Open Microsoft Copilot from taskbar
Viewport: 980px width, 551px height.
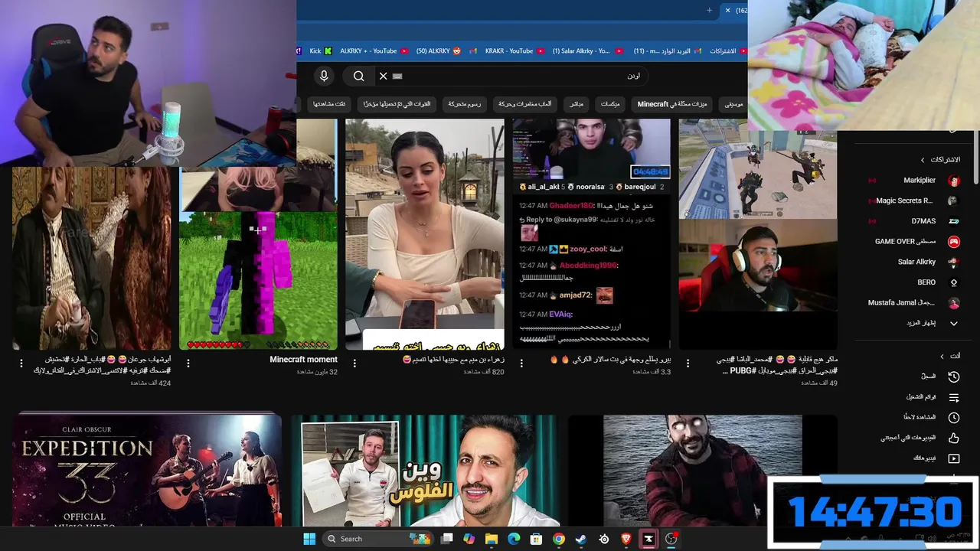[x=469, y=539]
